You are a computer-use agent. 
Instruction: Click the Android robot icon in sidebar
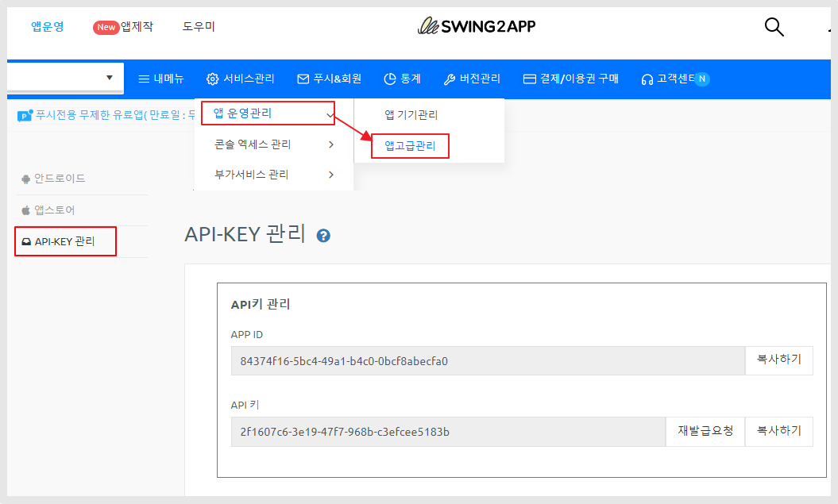[25, 179]
